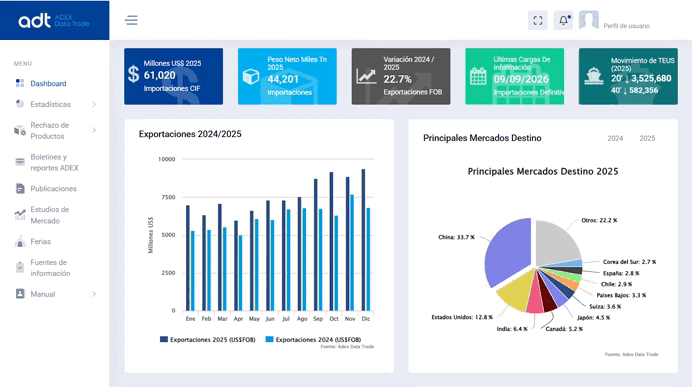The width and height of the screenshot is (692, 388).
Task: Click the Dashboard grid icon in sidebar
Action: (x=20, y=83)
